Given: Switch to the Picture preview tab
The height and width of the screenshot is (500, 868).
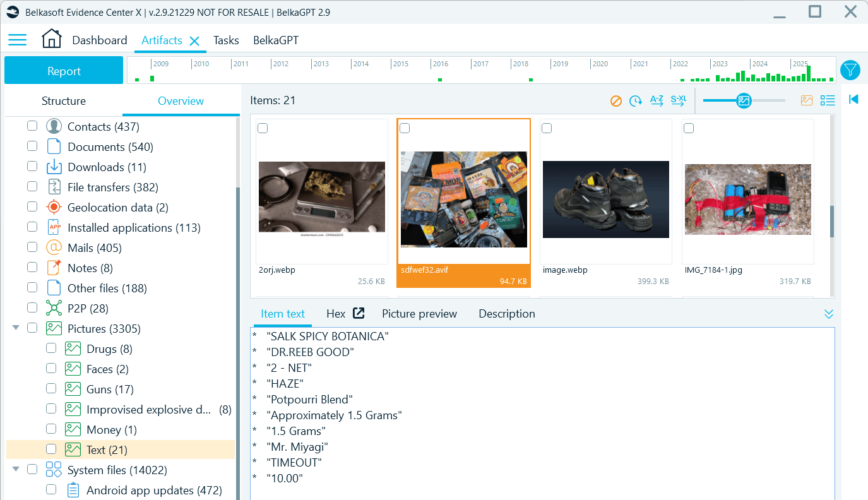Looking at the screenshot, I should 419,314.
